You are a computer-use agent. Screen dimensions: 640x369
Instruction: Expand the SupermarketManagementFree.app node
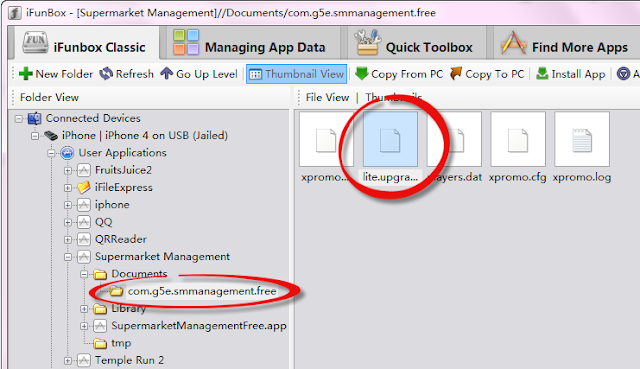(84, 326)
